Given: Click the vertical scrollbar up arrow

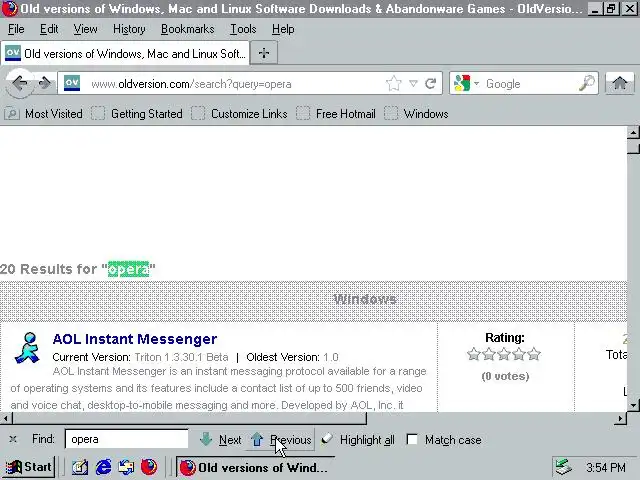Looking at the screenshot, I should click(x=633, y=133).
